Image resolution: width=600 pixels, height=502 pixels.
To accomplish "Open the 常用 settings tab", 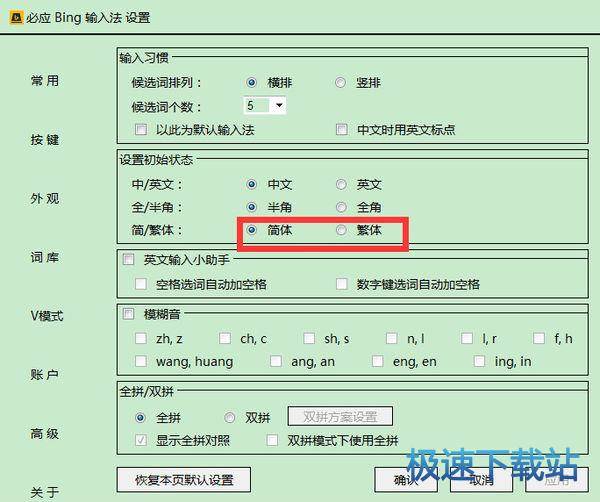I will (x=45, y=81).
